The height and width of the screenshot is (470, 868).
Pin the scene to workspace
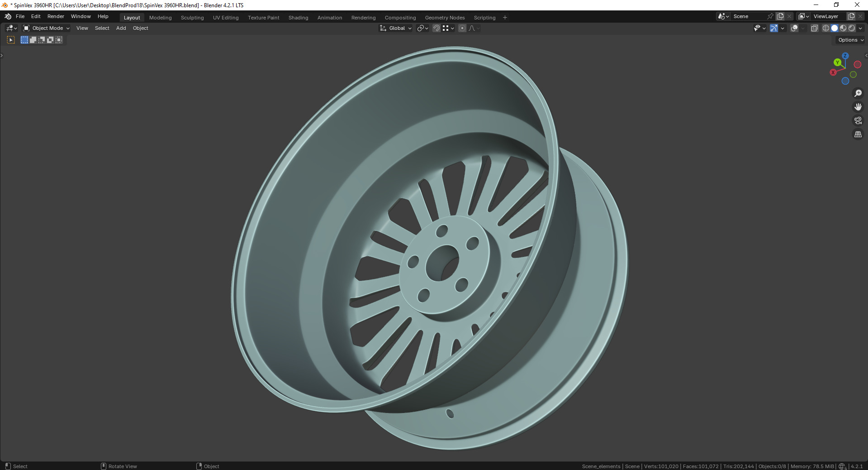click(770, 16)
